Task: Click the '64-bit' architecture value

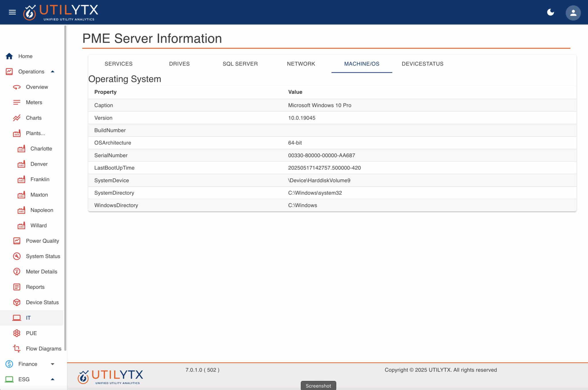Action: (x=295, y=143)
